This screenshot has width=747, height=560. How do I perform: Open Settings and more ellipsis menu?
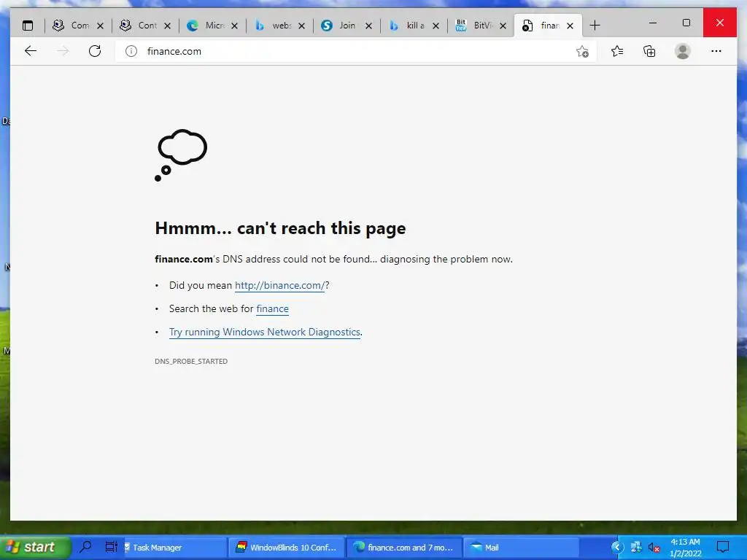pyautogui.click(x=716, y=51)
